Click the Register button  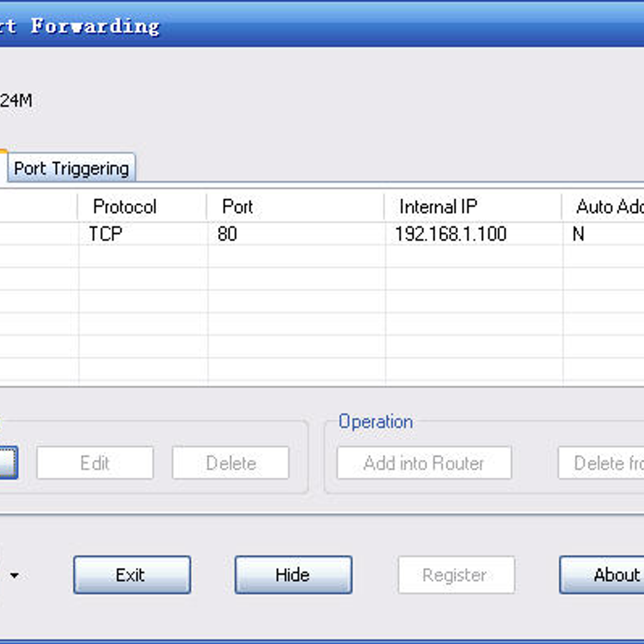(456, 575)
